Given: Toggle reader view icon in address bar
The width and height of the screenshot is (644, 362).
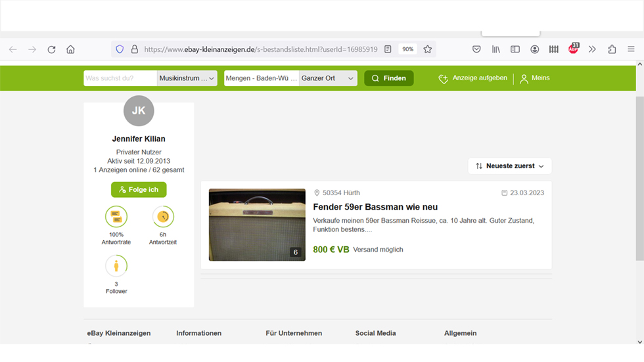Looking at the screenshot, I should pyautogui.click(x=388, y=49).
